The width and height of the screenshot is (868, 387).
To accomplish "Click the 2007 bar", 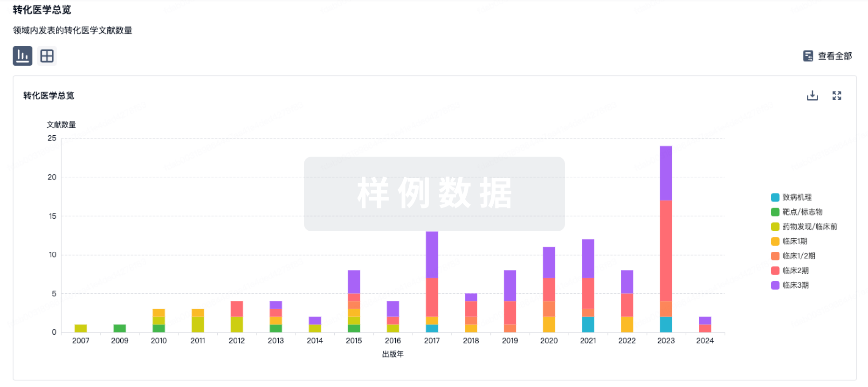I will click(81, 328).
